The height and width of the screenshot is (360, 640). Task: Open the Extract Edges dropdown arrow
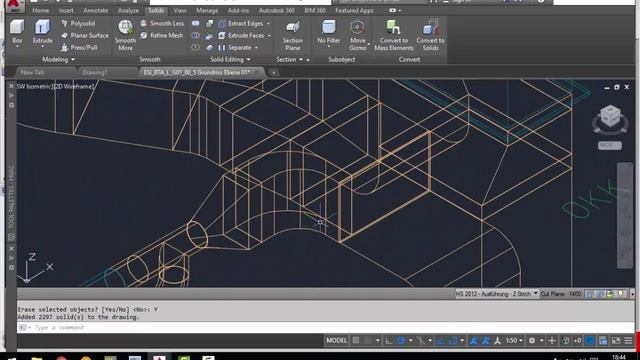coord(268,24)
